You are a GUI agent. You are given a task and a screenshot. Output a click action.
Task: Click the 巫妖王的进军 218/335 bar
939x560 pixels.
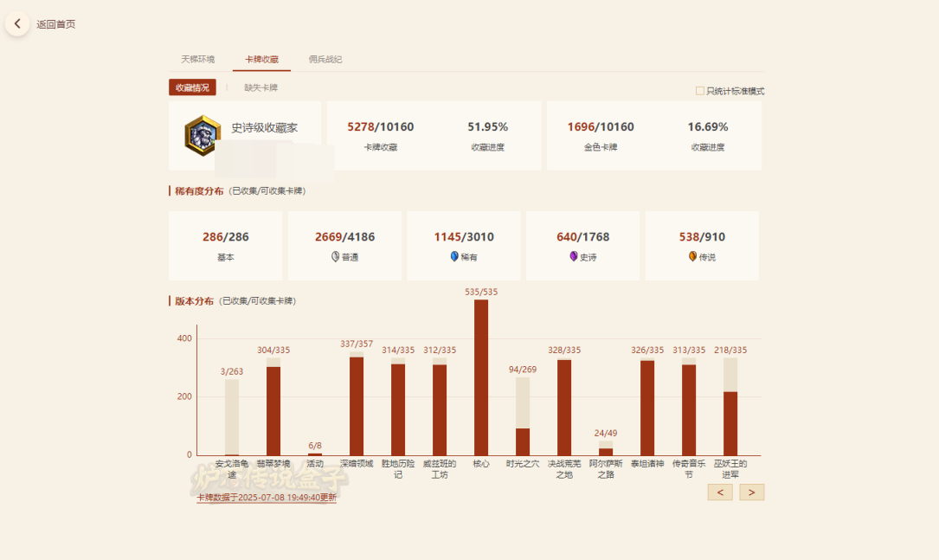pyautogui.click(x=730, y=422)
